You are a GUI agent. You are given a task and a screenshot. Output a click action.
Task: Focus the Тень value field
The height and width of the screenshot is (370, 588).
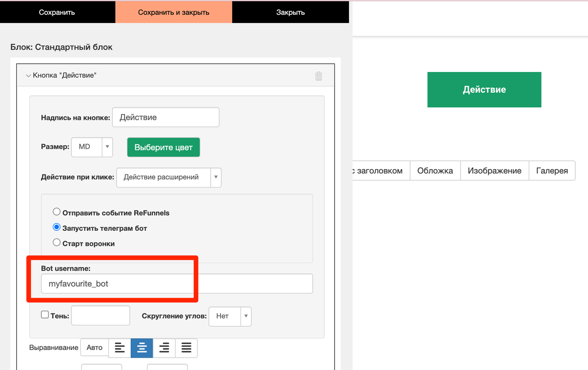pyautogui.click(x=100, y=316)
